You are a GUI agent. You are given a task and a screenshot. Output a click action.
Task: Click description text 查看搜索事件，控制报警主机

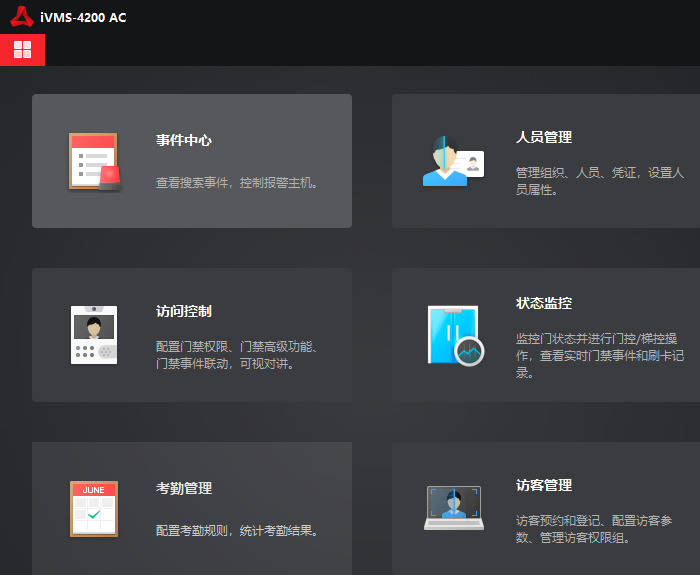pos(239,183)
